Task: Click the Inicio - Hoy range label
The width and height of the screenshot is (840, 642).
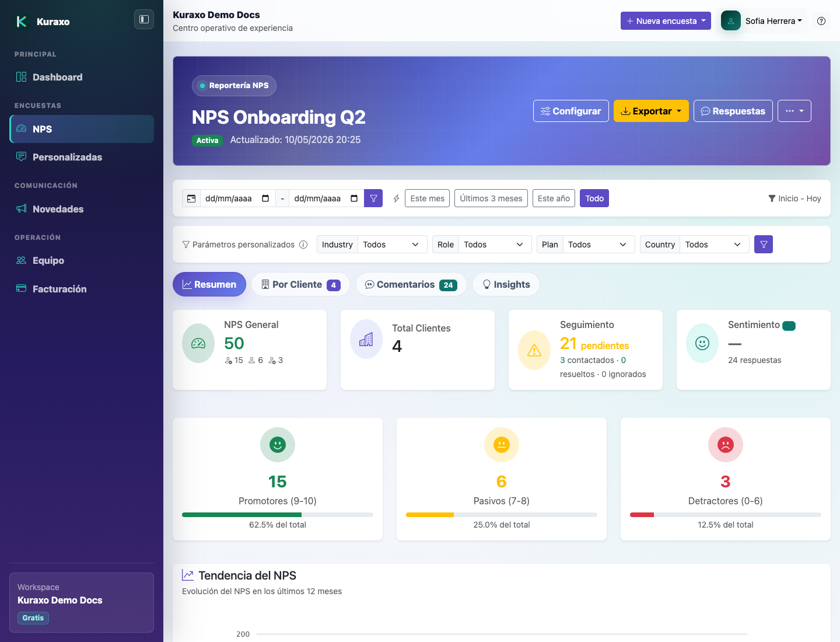Action: 794,198
